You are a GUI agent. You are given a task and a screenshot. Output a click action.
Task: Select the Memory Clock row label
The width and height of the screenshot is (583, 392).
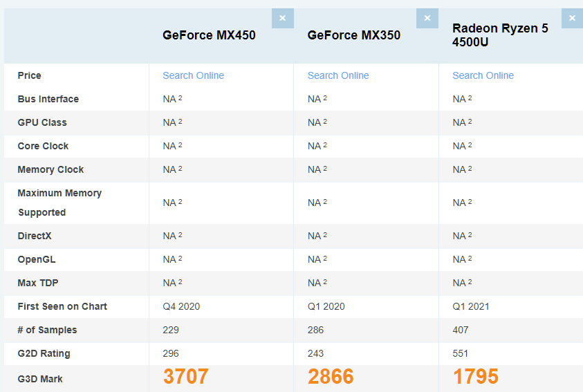tap(50, 169)
